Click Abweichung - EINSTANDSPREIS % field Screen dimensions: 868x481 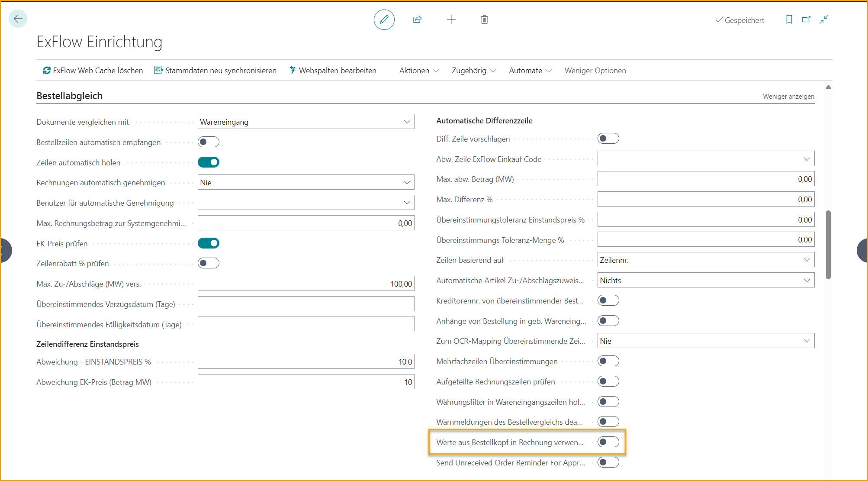click(x=306, y=362)
